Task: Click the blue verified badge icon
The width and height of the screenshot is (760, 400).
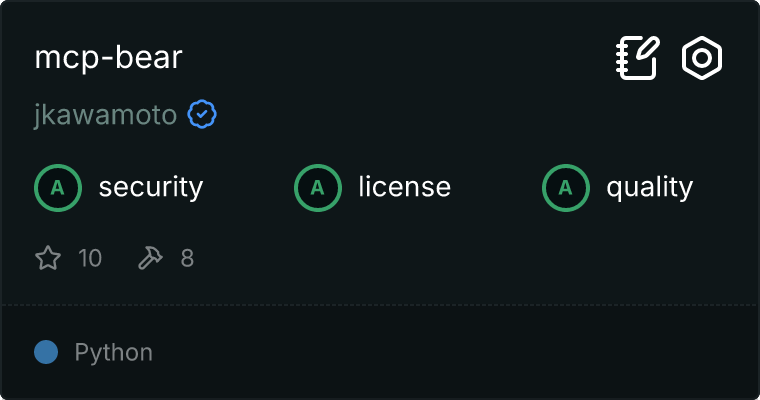Action: pos(202,114)
